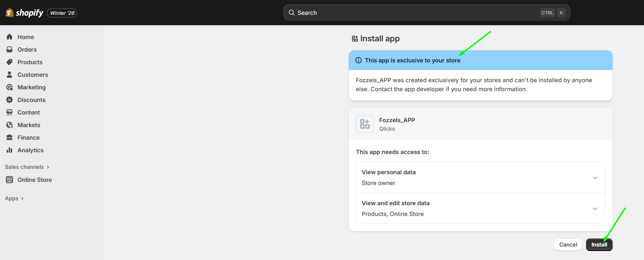Select the Customers person icon

coord(9,75)
